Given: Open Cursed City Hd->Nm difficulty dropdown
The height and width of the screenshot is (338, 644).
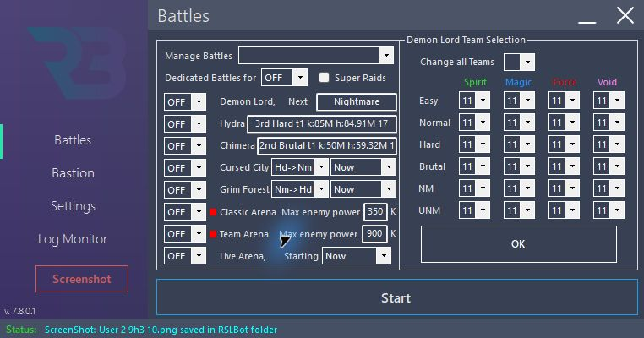Looking at the screenshot, I should coord(300,167).
